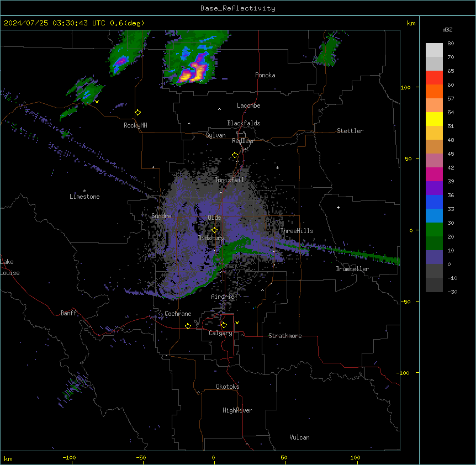This screenshot has width=476, height=465.
Task: Click the green 30-20 dBZ legend swatch
Action: click(434, 230)
